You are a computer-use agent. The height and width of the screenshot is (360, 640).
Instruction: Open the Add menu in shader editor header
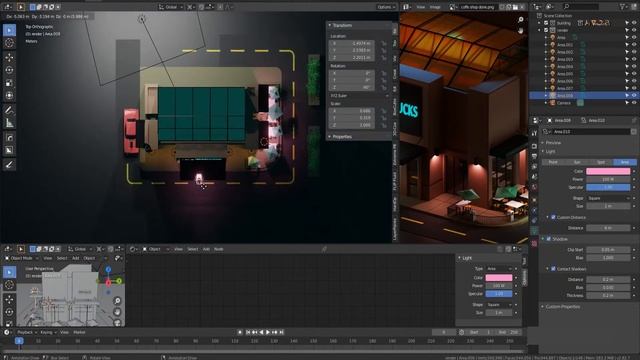pos(206,249)
